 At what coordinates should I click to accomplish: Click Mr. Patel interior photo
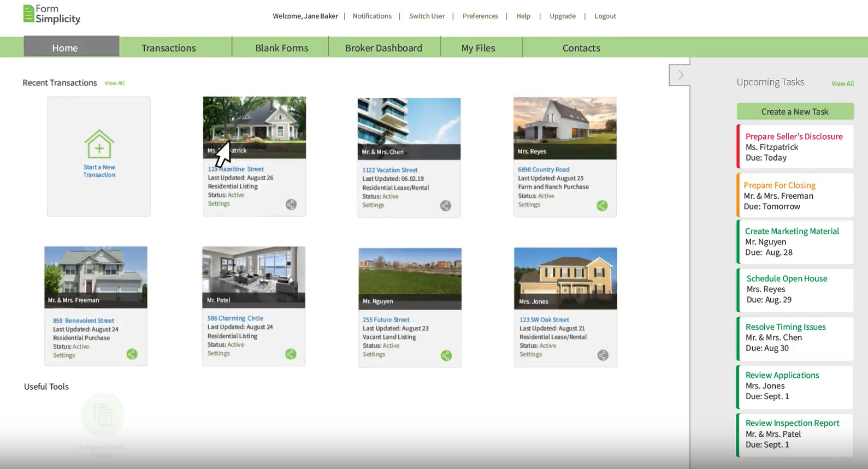[x=253, y=277]
